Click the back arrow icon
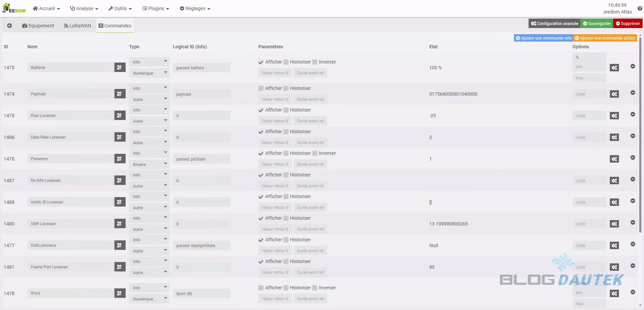This screenshot has height=310, width=644. pos(9,26)
